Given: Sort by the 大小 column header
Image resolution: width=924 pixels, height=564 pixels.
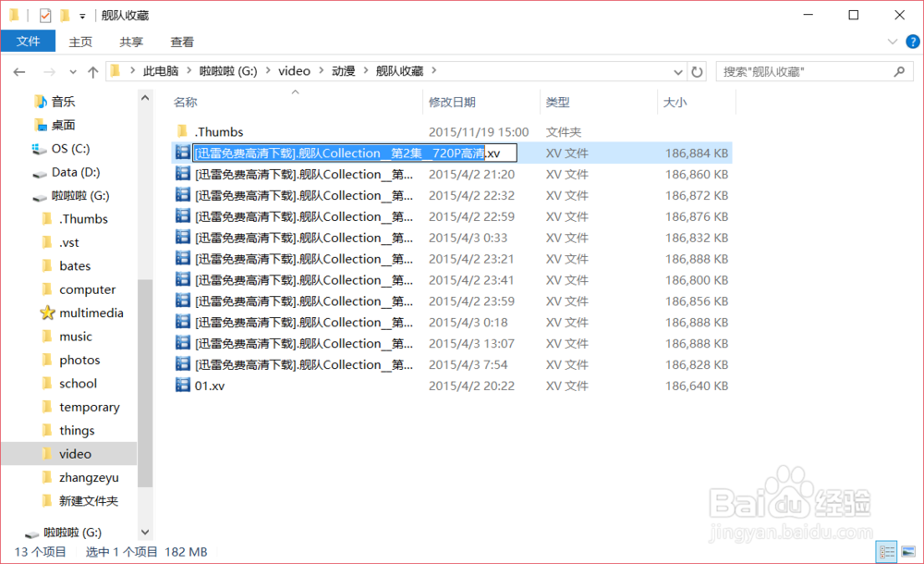Looking at the screenshot, I should click(675, 102).
